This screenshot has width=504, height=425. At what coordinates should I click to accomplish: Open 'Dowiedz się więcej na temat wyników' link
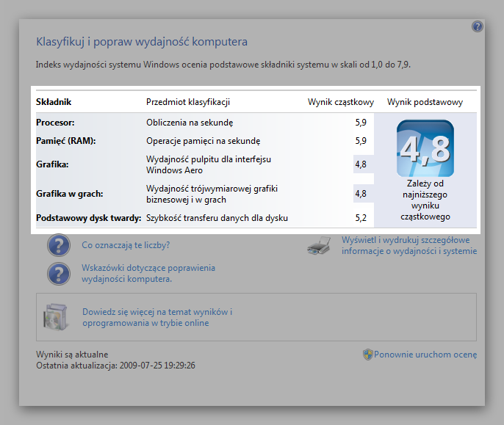point(157,317)
